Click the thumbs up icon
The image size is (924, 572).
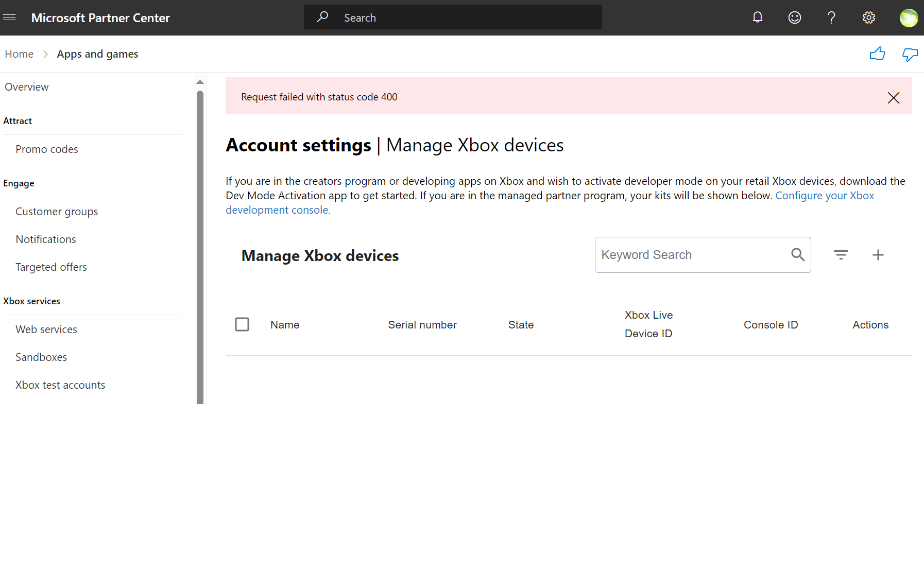point(877,54)
